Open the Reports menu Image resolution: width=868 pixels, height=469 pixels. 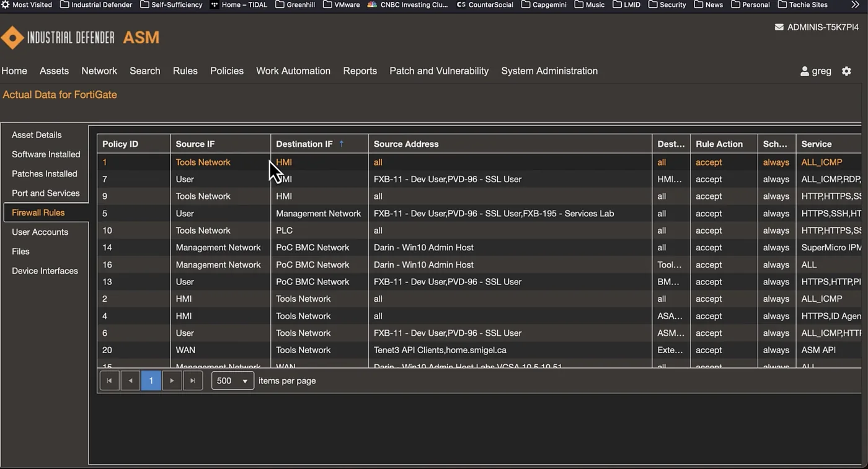click(360, 71)
